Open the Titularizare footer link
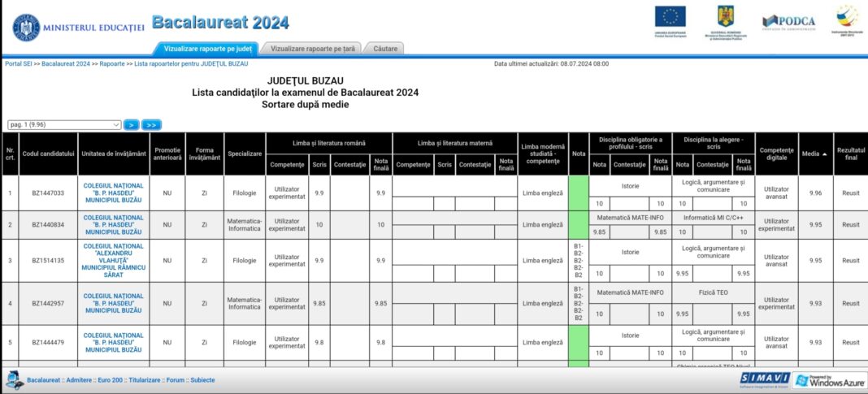Viewport: 868px width, 394px height. (x=144, y=380)
